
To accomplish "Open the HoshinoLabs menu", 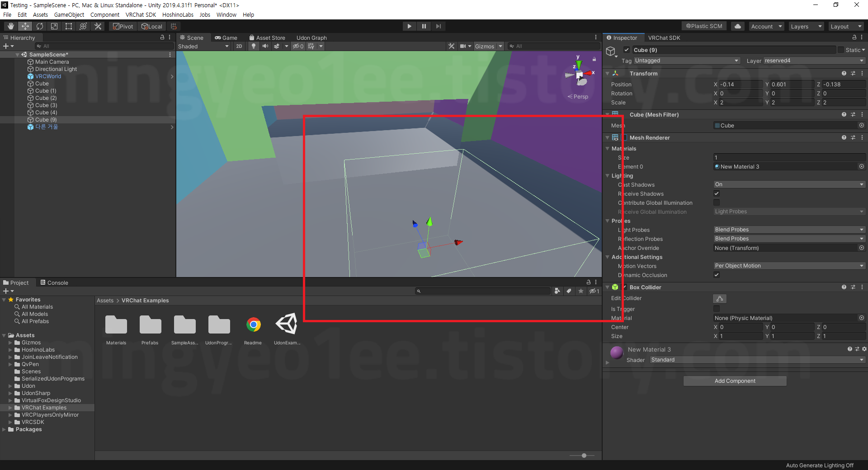I will 178,14.
